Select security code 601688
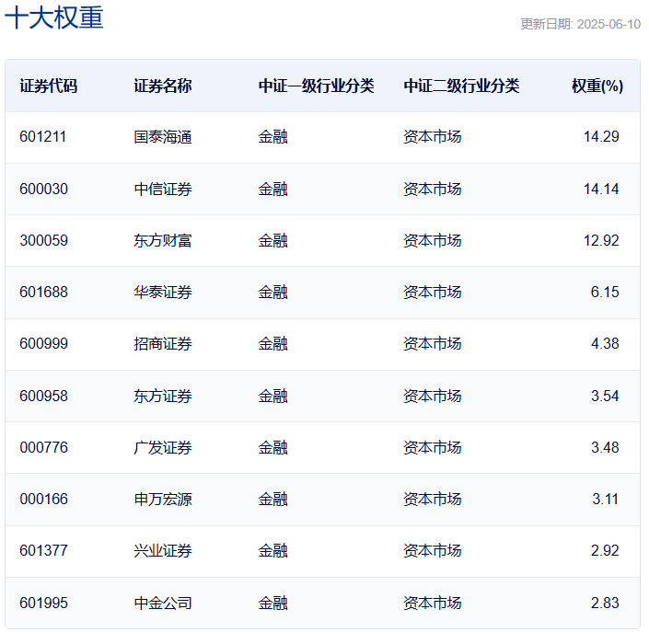The image size is (649, 644). pyautogui.click(x=43, y=292)
